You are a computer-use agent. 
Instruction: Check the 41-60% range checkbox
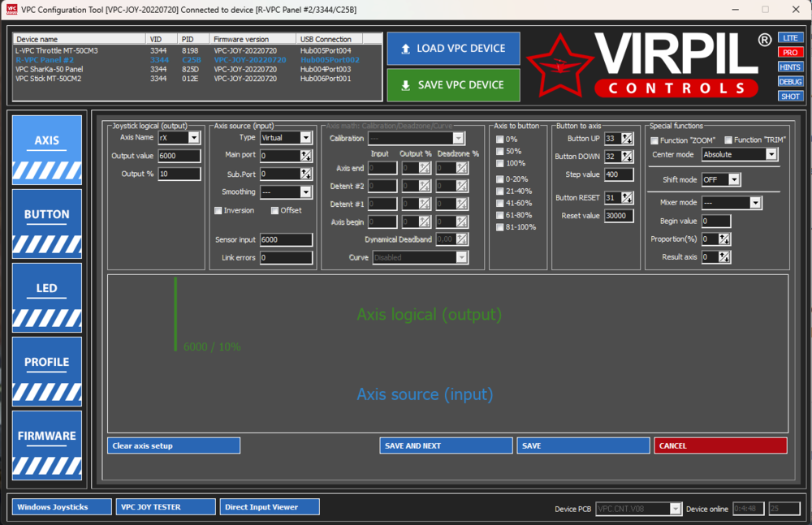click(499, 203)
